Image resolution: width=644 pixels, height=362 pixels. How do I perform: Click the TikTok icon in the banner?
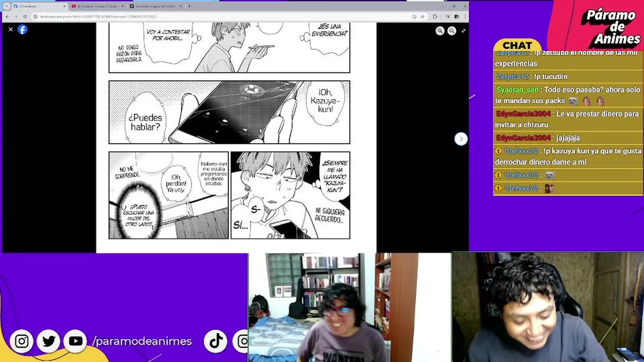tap(216, 341)
